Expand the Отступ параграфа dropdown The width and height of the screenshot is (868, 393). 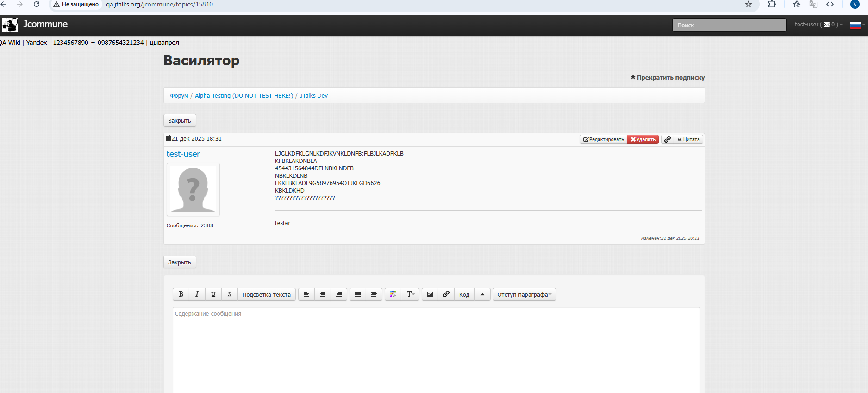click(x=524, y=294)
